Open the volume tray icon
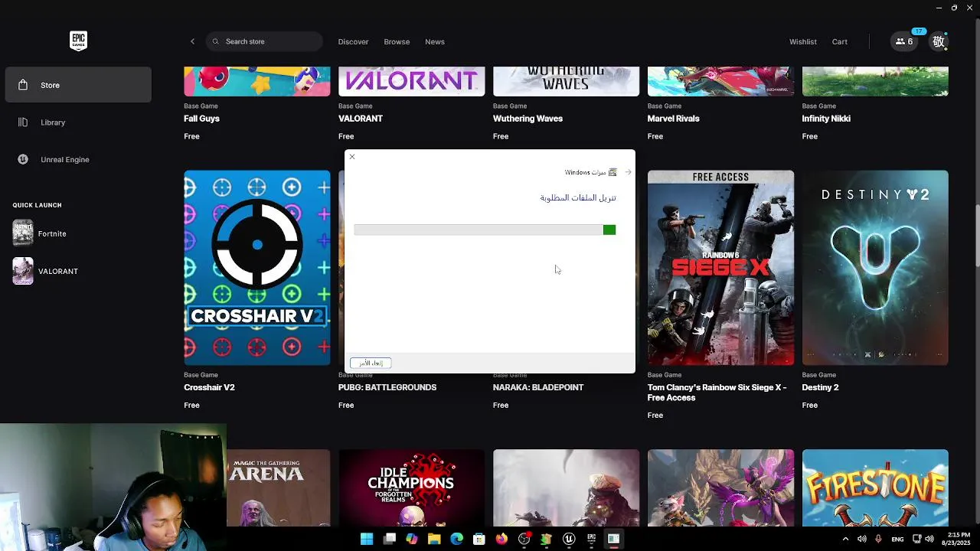 (929, 539)
